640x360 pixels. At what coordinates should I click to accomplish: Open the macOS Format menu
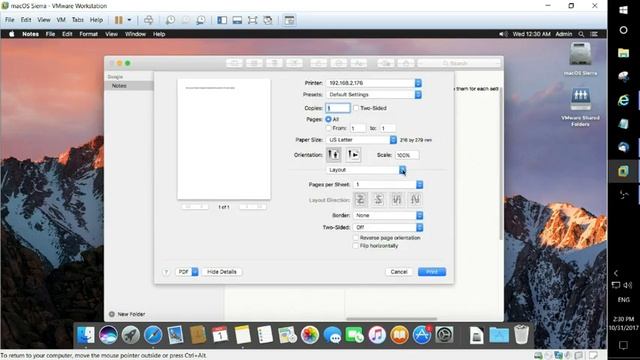coord(89,34)
